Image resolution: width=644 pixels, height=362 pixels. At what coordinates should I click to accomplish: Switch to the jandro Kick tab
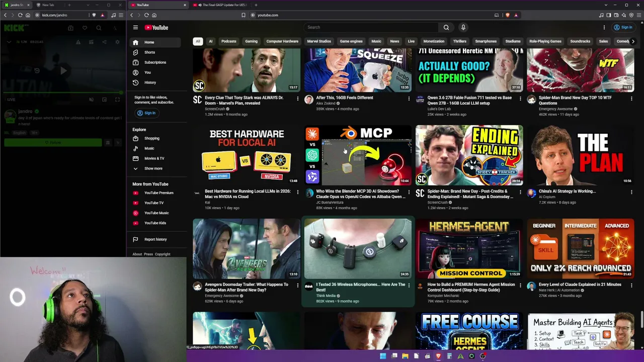tap(17, 5)
